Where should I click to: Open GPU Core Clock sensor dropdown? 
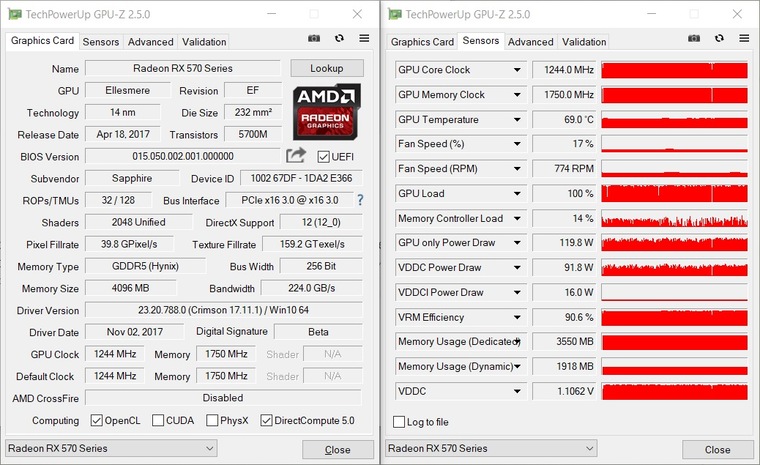[x=517, y=70]
